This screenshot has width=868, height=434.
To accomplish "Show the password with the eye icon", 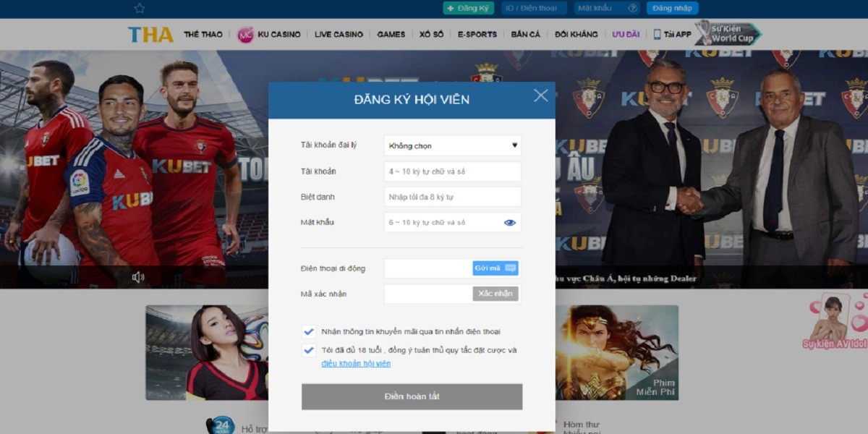I will coord(510,223).
